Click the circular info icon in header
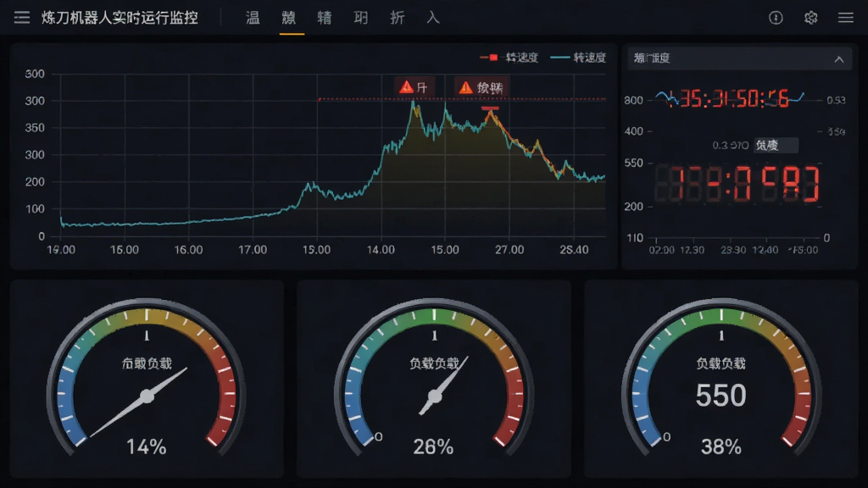 point(776,18)
